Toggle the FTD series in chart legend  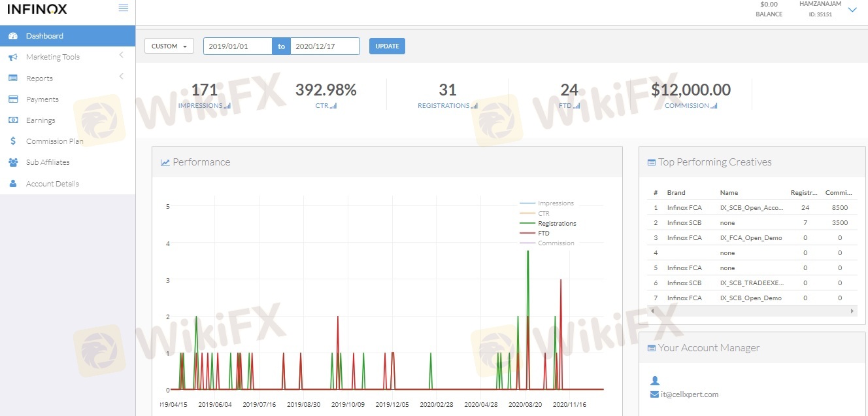click(x=534, y=233)
